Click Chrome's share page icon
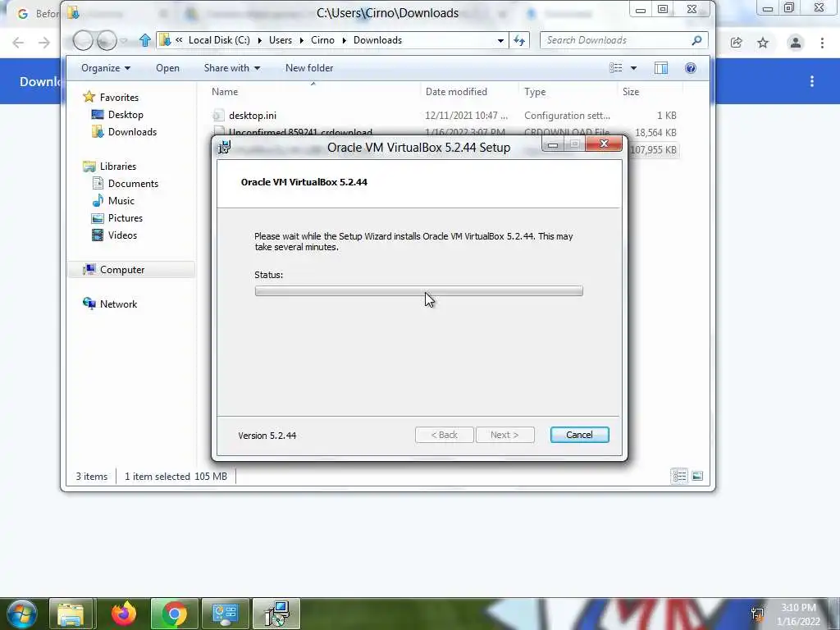This screenshot has width=840, height=630. coord(736,43)
